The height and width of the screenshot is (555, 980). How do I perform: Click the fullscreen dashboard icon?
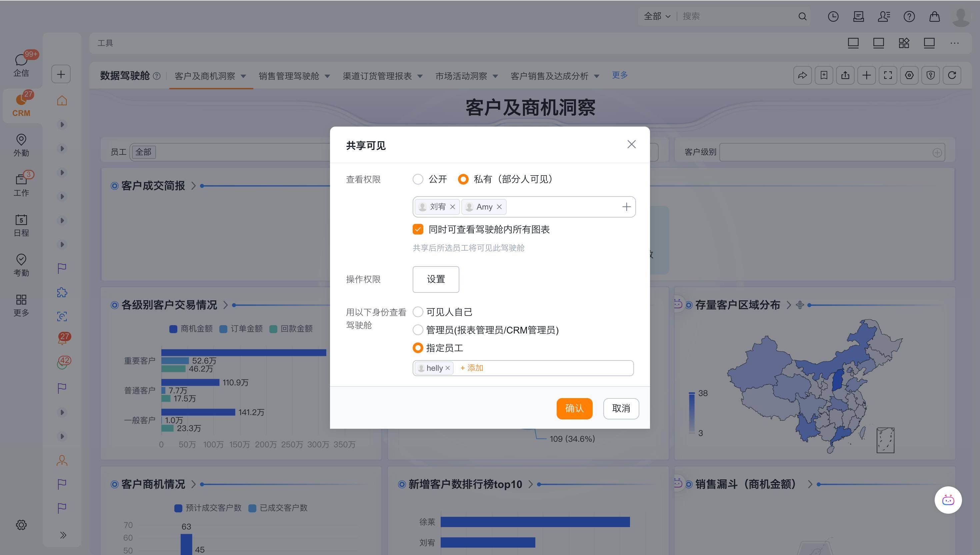click(x=888, y=75)
